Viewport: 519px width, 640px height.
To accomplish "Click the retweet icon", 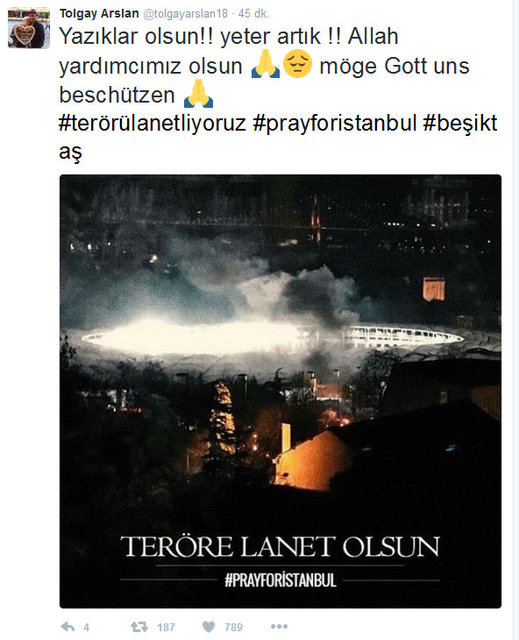I will pos(139,627).
